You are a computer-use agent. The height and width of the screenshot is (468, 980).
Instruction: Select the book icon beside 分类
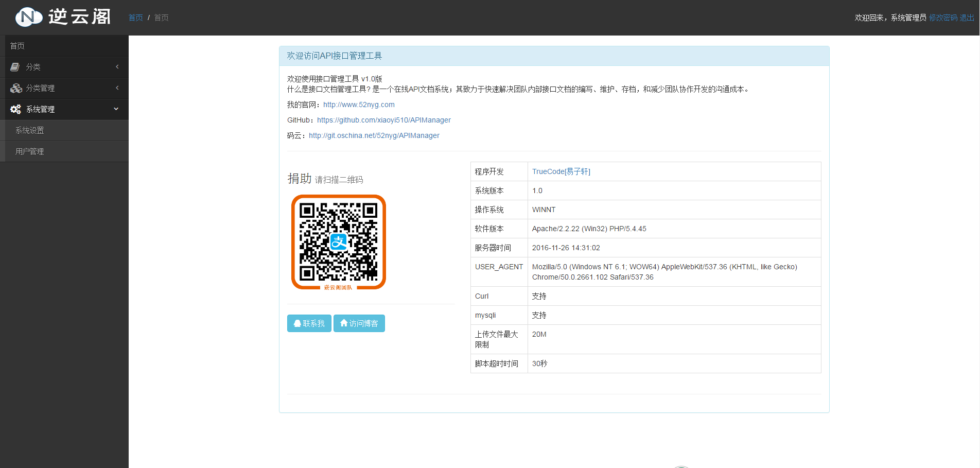15,67
